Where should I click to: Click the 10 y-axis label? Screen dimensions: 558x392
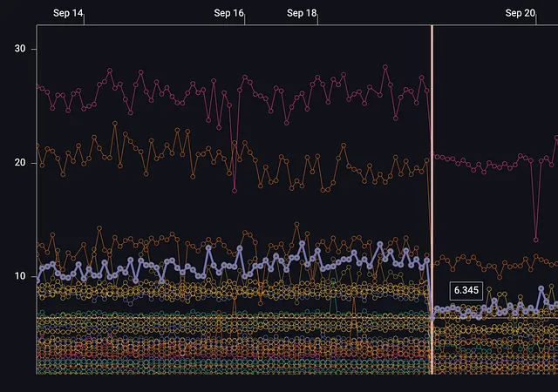pos(20,276)
